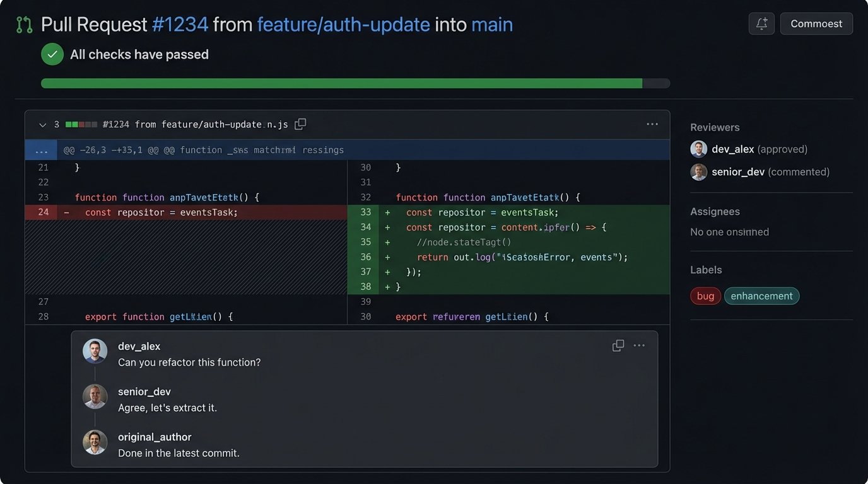This screenshot has width=868, height=484.
Task: Copy the file path using copy icon
Action: pyautogui.click(x=300, y=124)
